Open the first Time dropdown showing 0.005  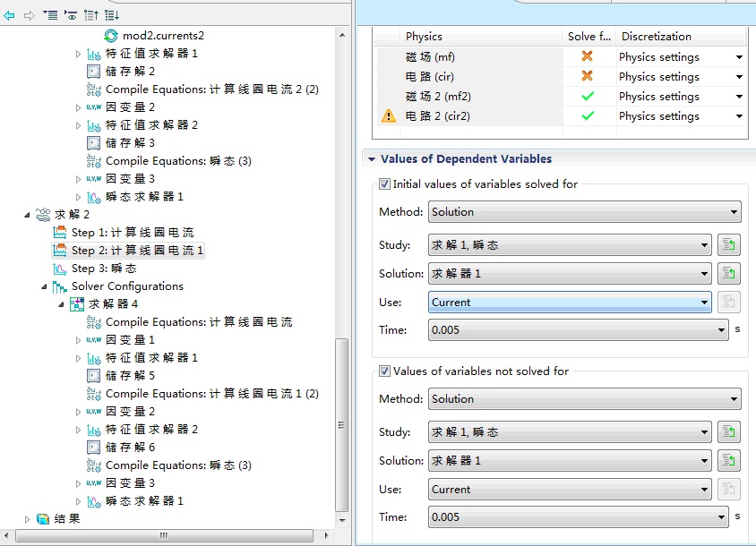click(x=578, y=330)
